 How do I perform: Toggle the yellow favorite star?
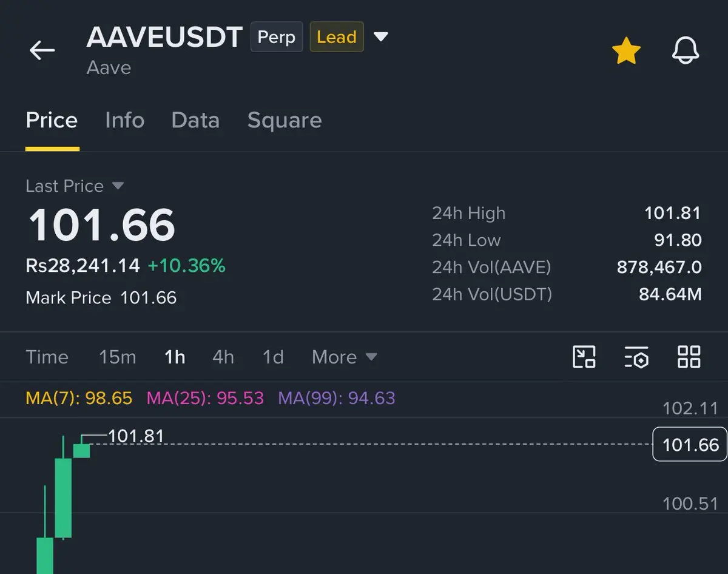[625, 50]
